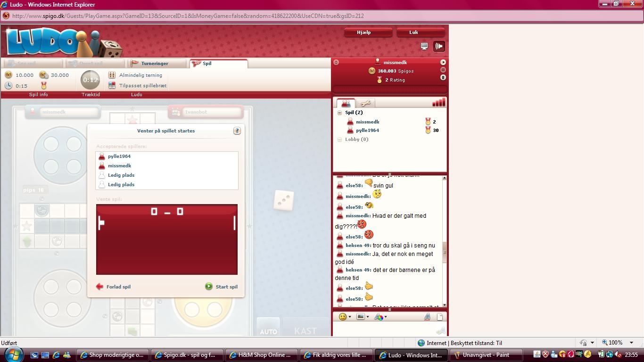Viewport: 644px width, 362px height.
Task: Click the Almindelig terning dice icon
Action: 112,75
